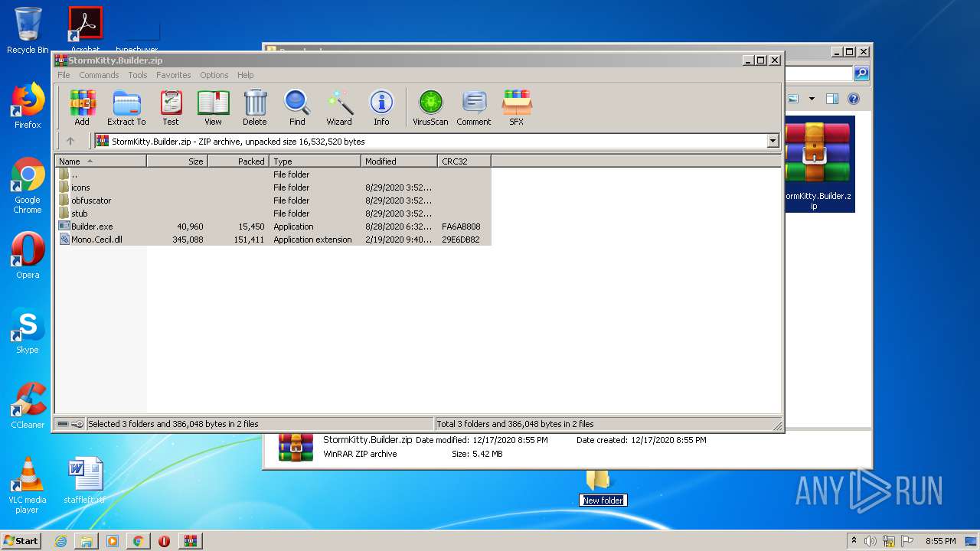Click the taskbar WinRAR icon

click(190, 541)
